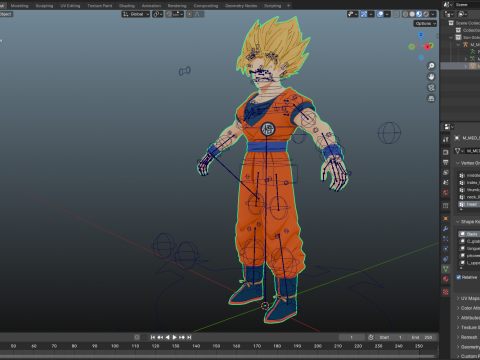The image size is (480, 360).
Task: Open the Output properties tab
Action: click(x=446, y=162)
